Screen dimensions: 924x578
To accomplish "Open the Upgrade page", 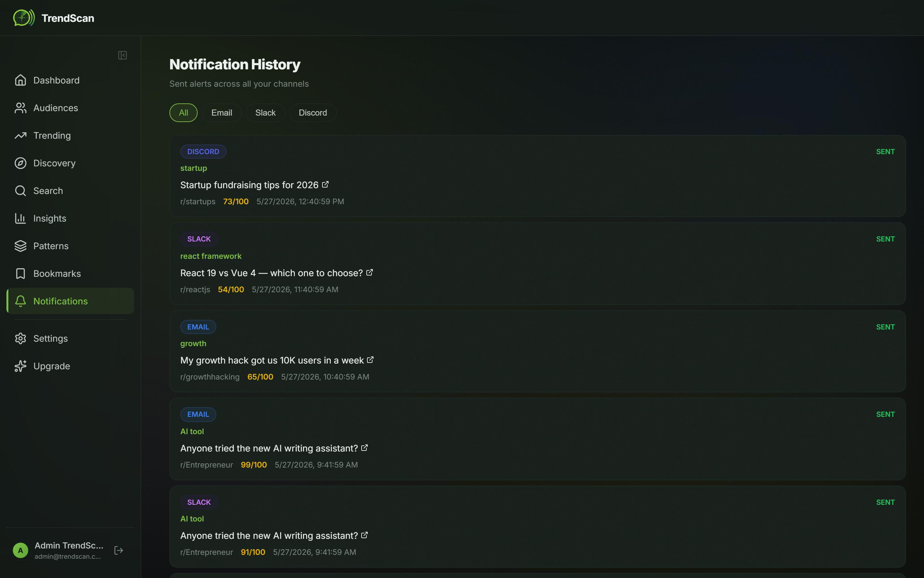I will click(70, 366).
